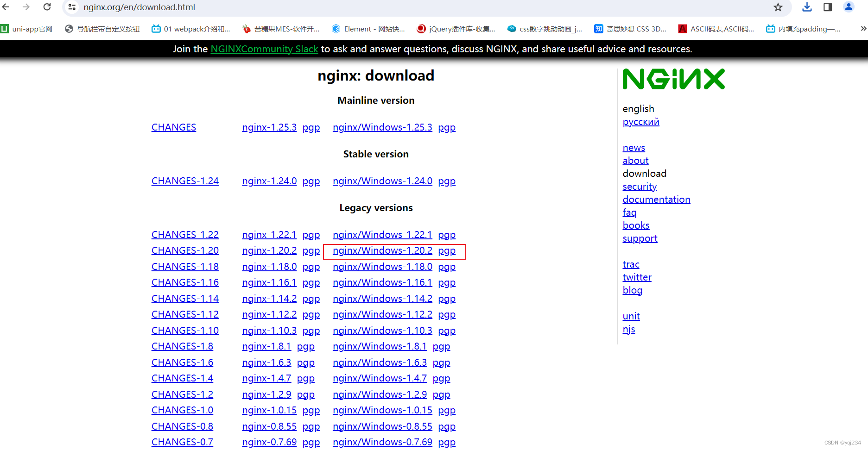The image size is (868, 450).
Task: Open CHANGES-0.7 link
Action: 182,442
